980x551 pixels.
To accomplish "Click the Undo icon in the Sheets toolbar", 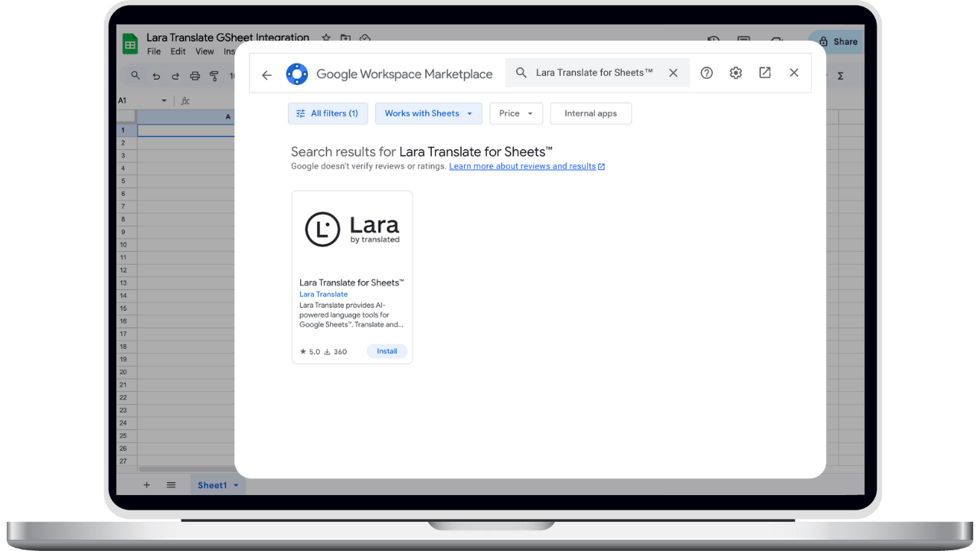I will coord(156,76).
